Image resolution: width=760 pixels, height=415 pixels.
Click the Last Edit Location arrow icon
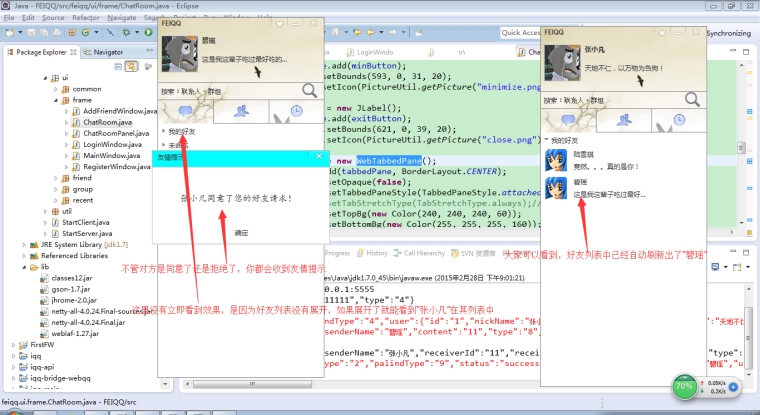click(x=357, y=32)
